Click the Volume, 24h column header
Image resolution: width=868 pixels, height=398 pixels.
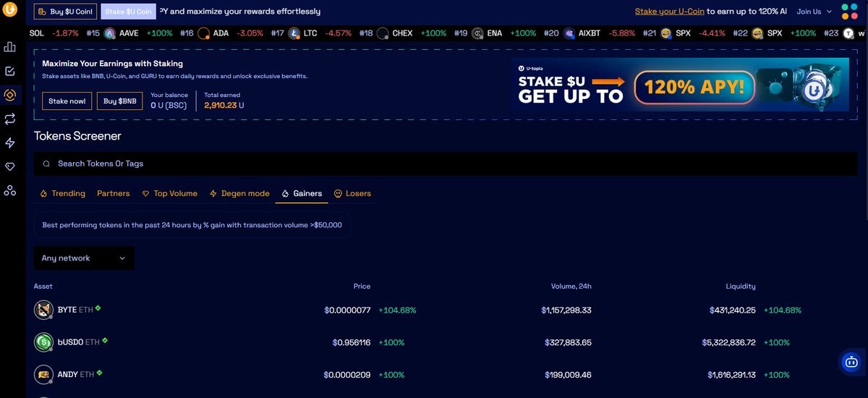(x=571, y=287)
